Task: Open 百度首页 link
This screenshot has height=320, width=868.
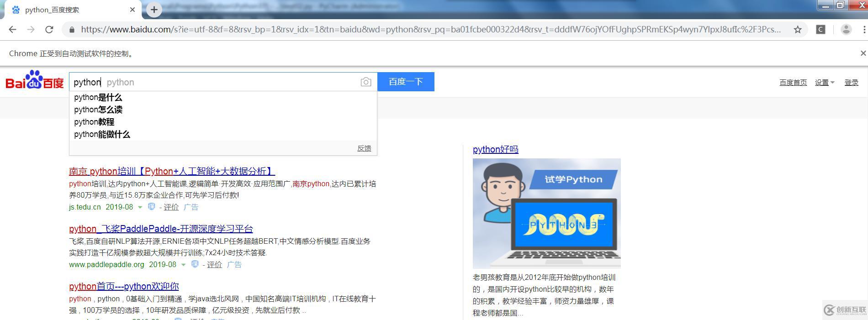Action: point(793,82)
